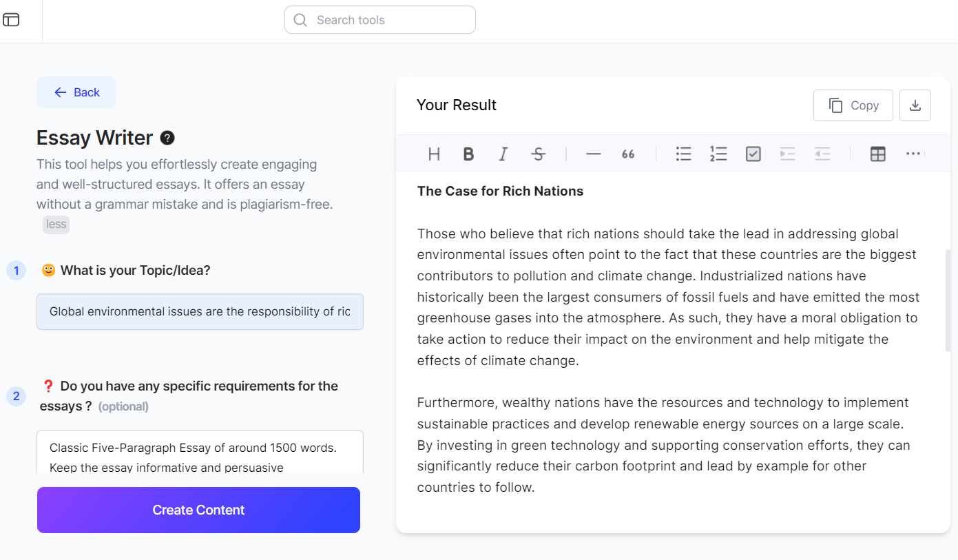
Task: Download the essay result
Action: click(x=915, y=105)
